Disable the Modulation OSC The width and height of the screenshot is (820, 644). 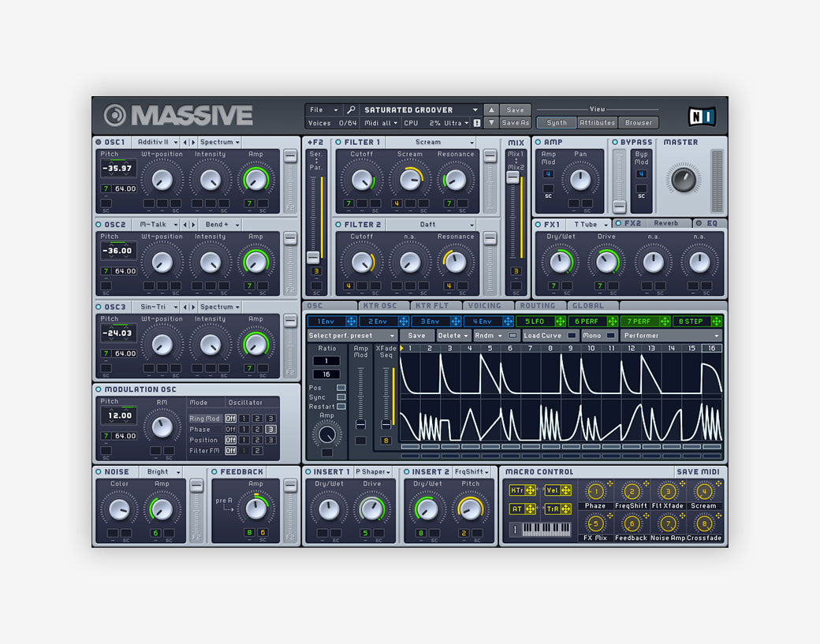pos(99,389)
